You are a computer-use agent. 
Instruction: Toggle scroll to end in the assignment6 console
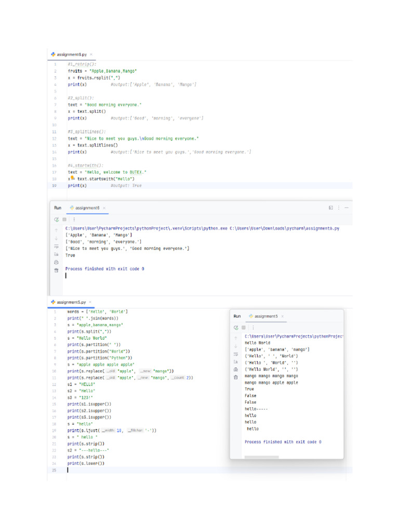(x=57, y=254)
